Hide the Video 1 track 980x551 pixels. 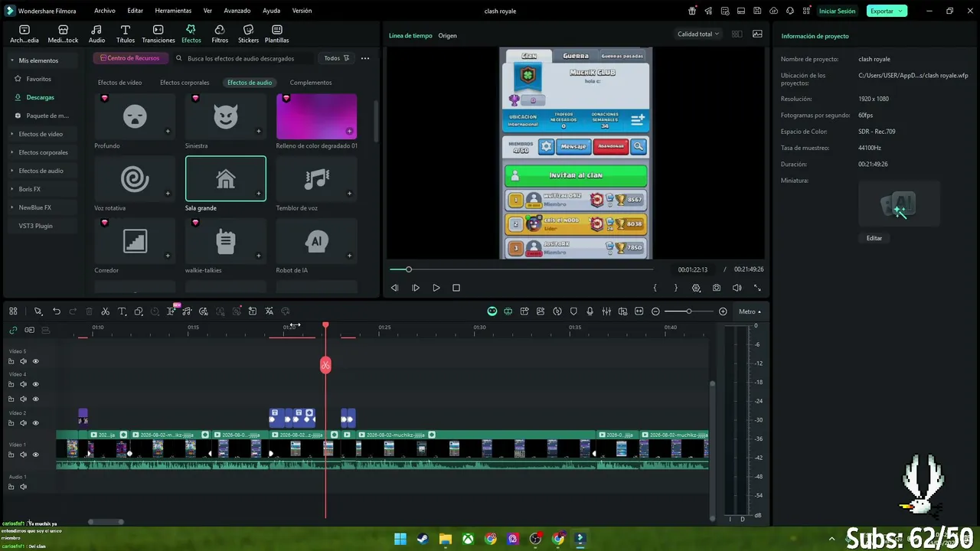[x=35, y=455]
